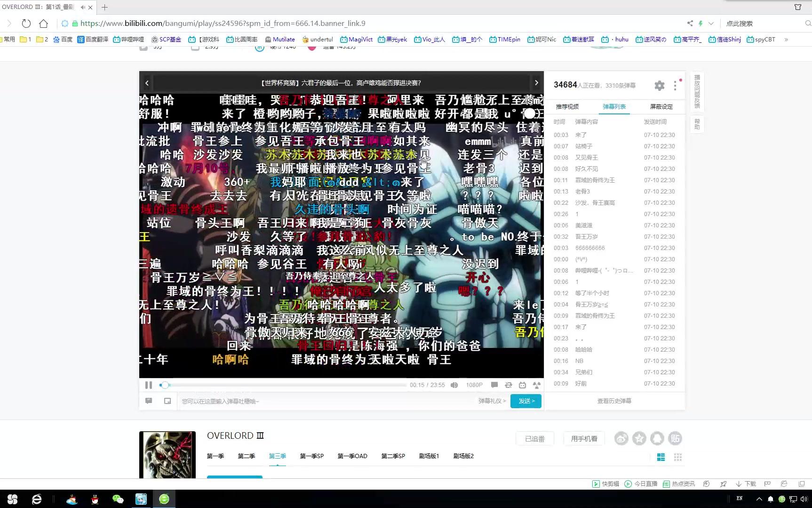
Task: Open the SCP基金 bookmark
Action: [x=166, y=40]
